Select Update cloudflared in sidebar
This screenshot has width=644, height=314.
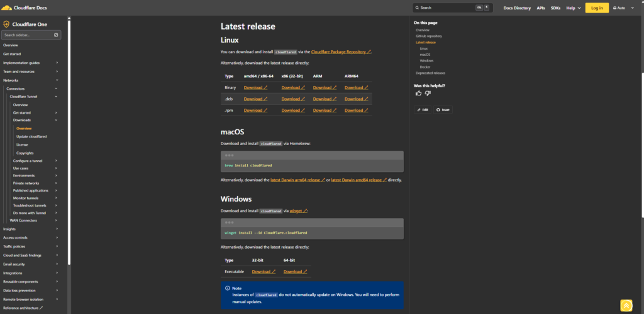31,136
